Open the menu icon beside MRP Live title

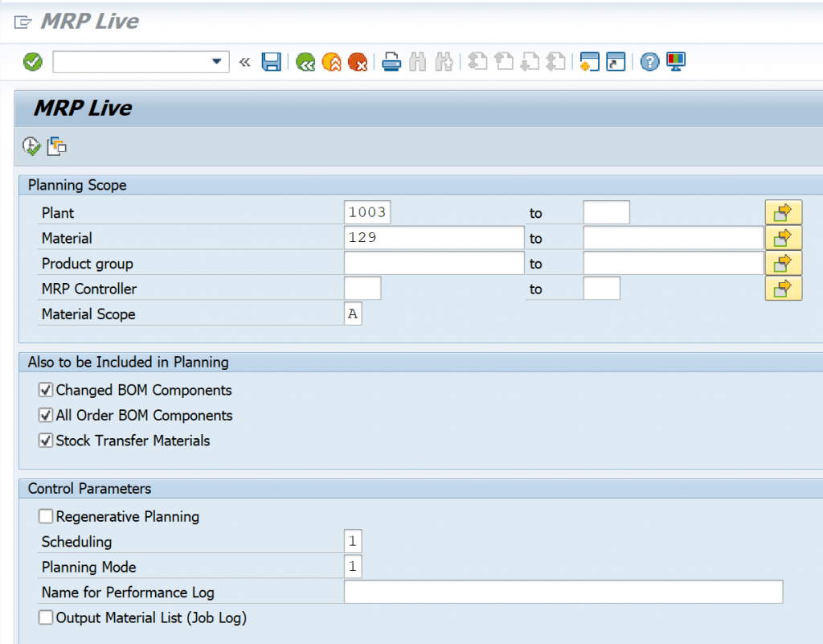(23, 22)
